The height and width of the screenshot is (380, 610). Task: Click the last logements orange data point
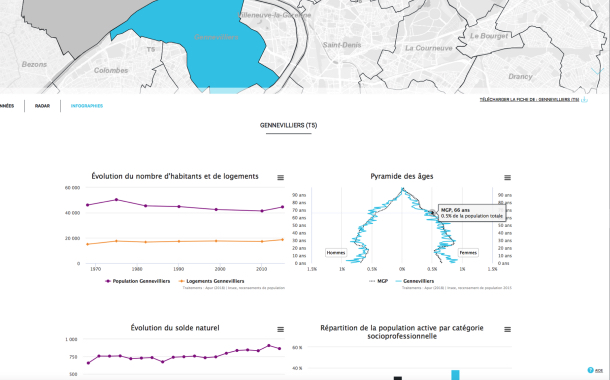point(282,240)
